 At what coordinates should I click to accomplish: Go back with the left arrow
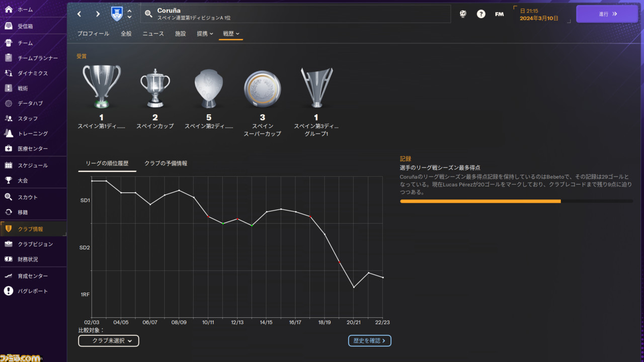tap(79, 14)
